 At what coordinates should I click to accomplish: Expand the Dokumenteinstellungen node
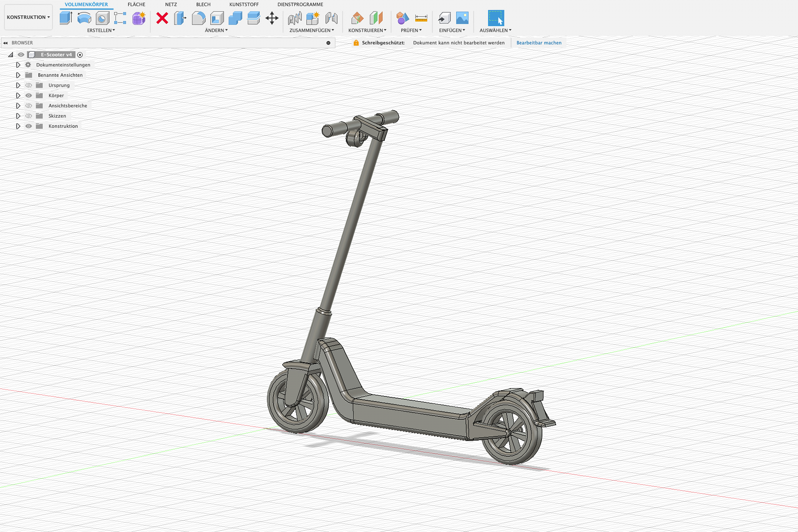click(x=18, y=65)
